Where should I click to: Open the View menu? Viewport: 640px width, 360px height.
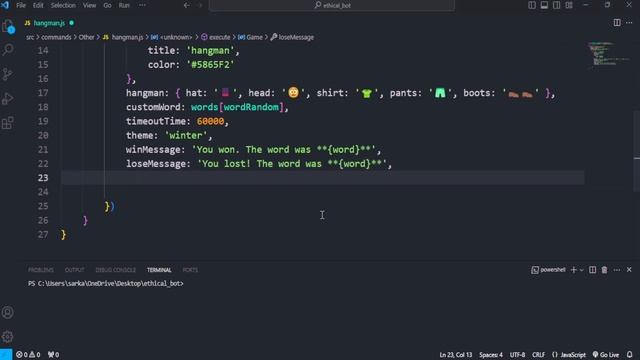[x=89, y=5]
